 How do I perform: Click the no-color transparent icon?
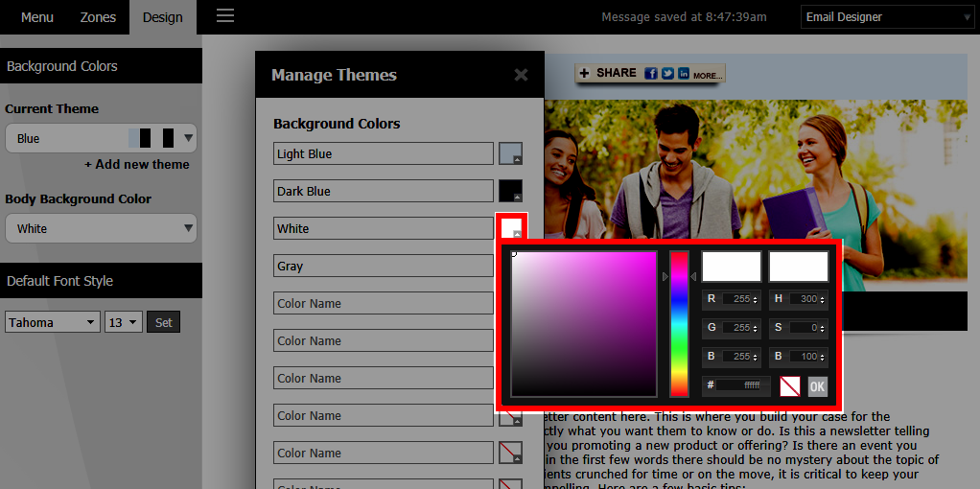(x=790, y=386)
